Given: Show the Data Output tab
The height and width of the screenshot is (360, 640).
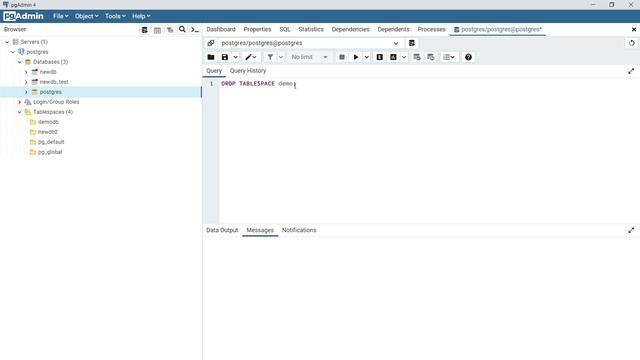Looking at the screenshot, I should pos(222,230).
